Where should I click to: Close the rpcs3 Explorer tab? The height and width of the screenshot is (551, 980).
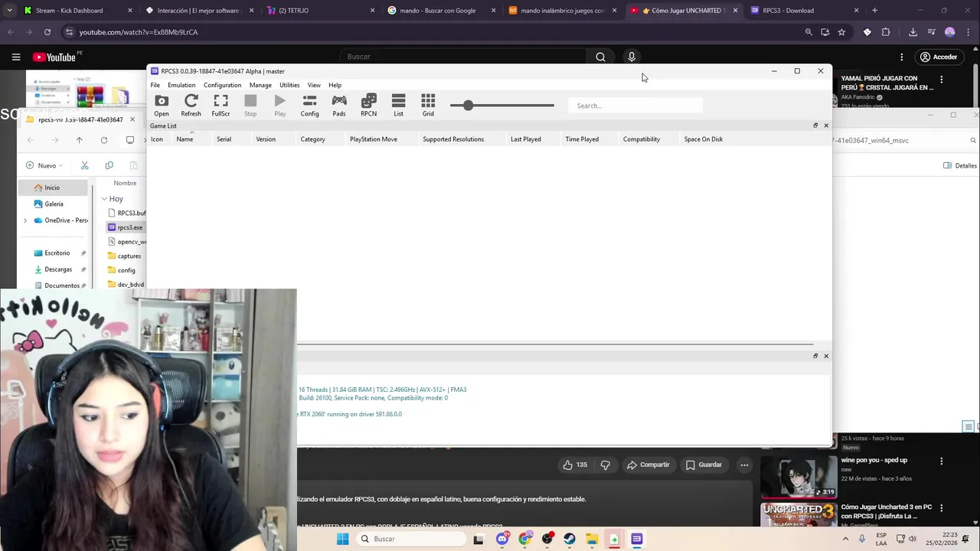pos(132,119)
